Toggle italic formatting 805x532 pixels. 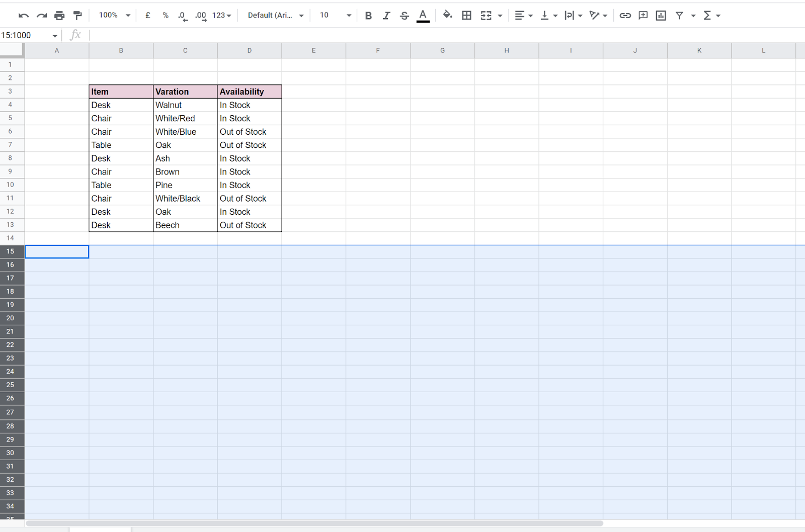386,15
